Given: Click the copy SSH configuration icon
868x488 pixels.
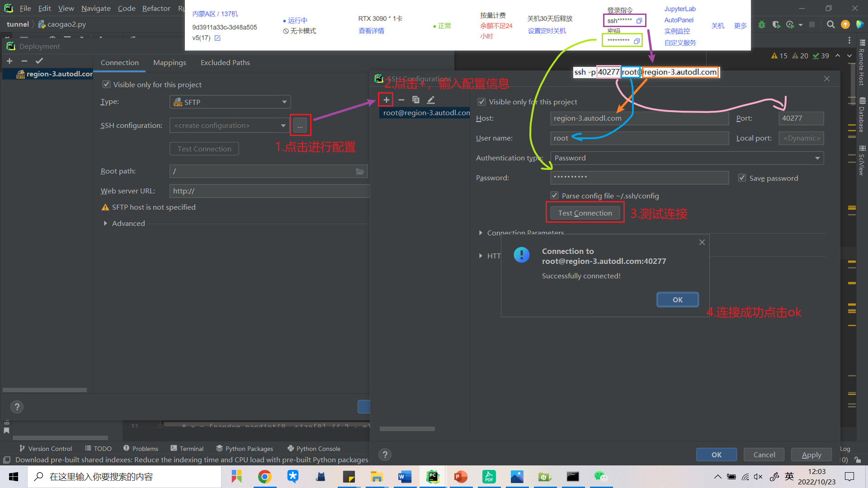Looking at the screenshot, I should click(416, 100).
